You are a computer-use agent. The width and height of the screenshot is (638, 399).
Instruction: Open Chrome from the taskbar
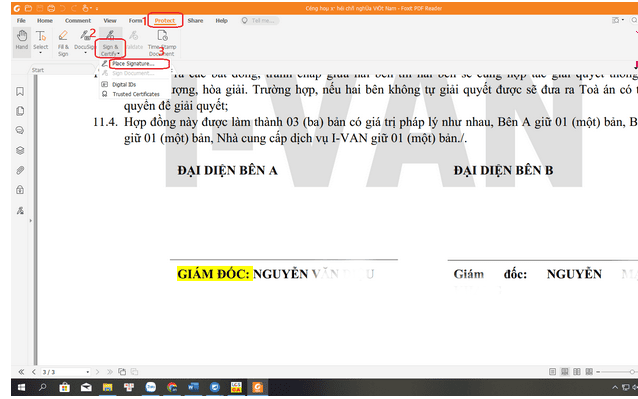click(172, 388)
